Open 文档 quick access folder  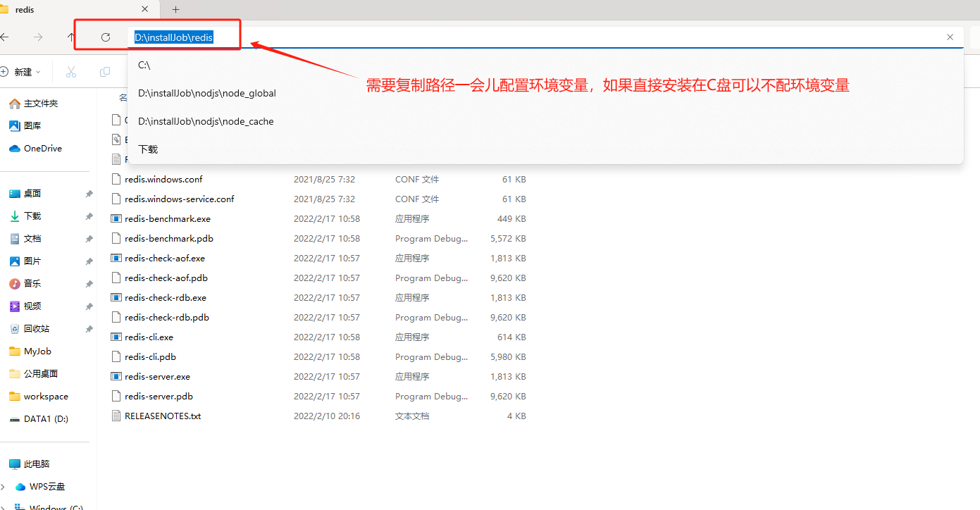[25, 239]
